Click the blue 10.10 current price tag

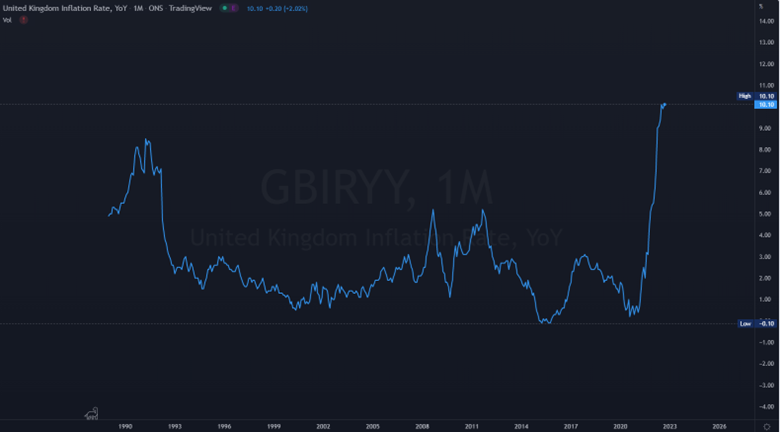[x=765, y=105]
